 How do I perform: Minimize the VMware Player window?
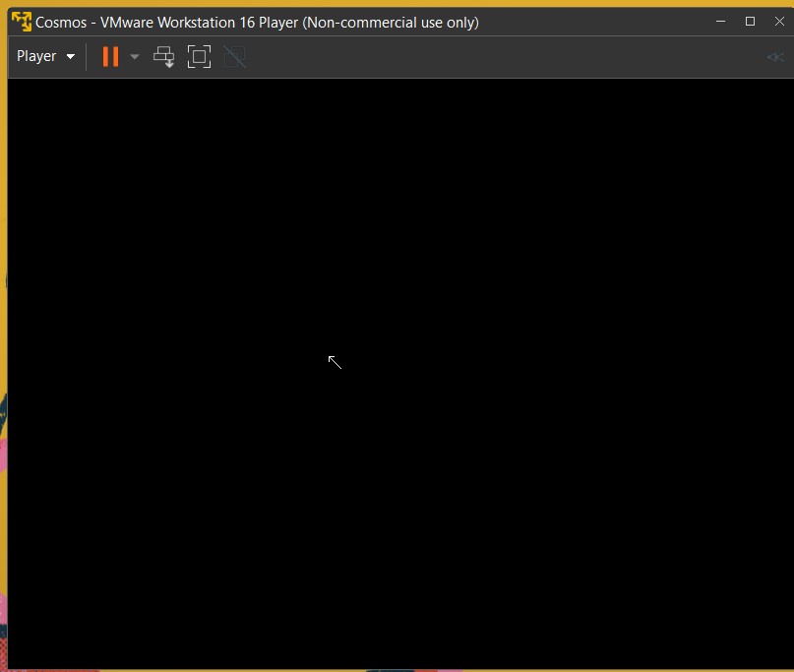720,21
